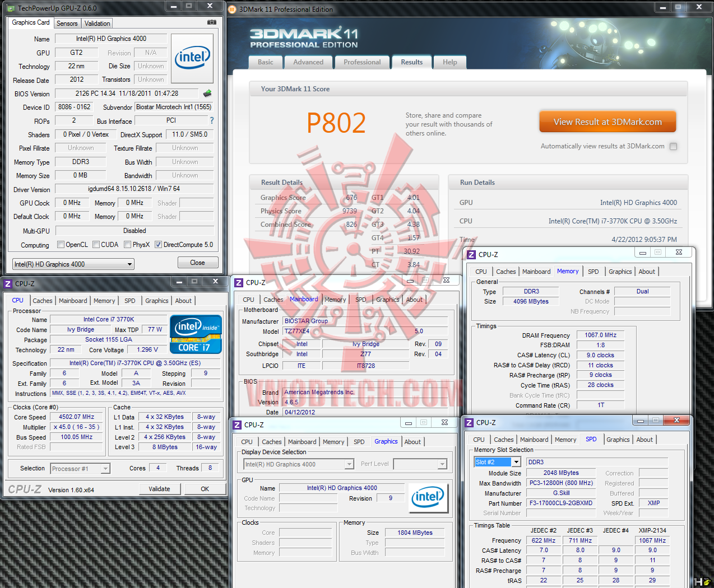Click the DRAM Frequency 1067.0 MHz value
Viewport: 714px width, 588px height.
click(x=600, y=335)
